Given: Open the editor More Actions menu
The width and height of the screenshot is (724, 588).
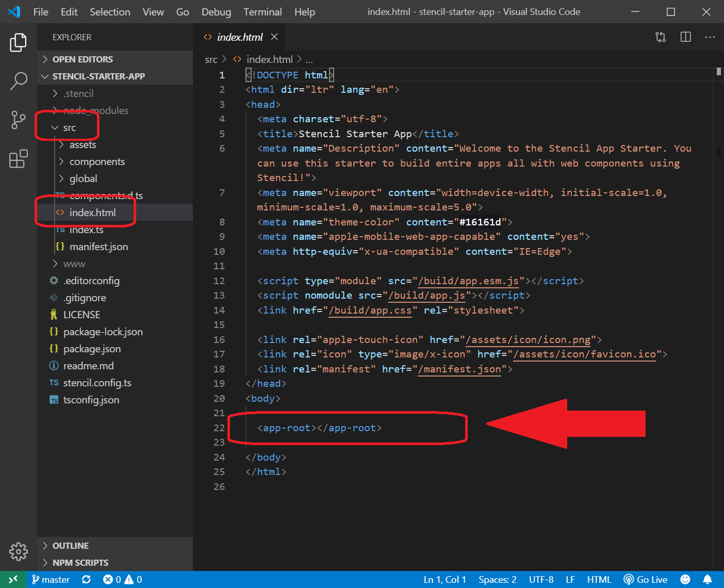Looking at the screenshot, I should pos(710,37).
